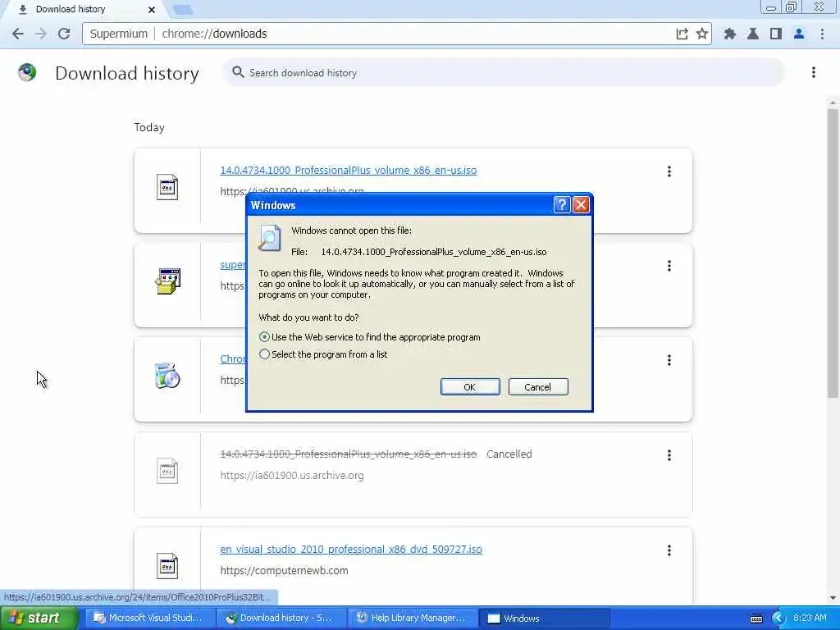840x630 pixels.
Task: Click scrollbar down arrow
Action: [x=833, y=598]
